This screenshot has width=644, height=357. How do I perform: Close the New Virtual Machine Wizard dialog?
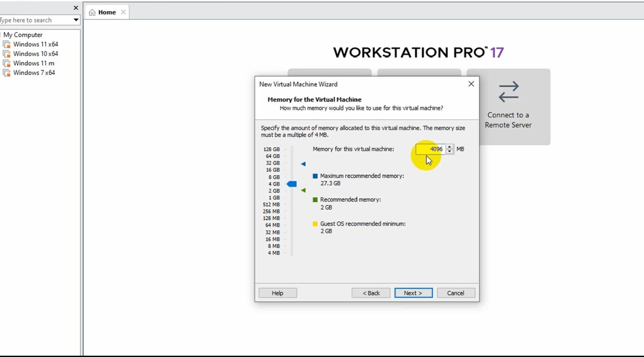(x=471, y=84)
